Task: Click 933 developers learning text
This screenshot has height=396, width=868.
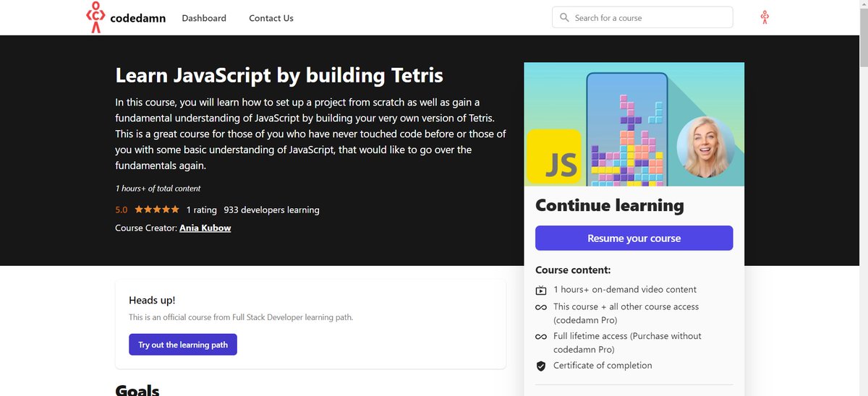Action: pos(271,210)
